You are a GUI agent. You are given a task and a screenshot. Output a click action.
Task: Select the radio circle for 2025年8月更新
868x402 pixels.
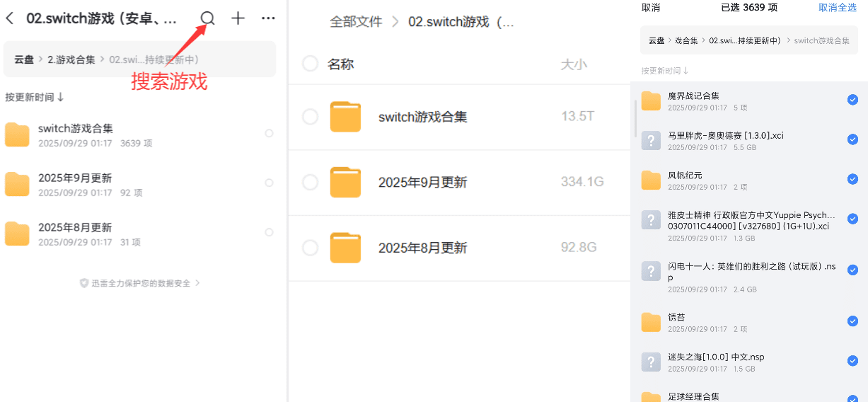click(x=269, y=232)
